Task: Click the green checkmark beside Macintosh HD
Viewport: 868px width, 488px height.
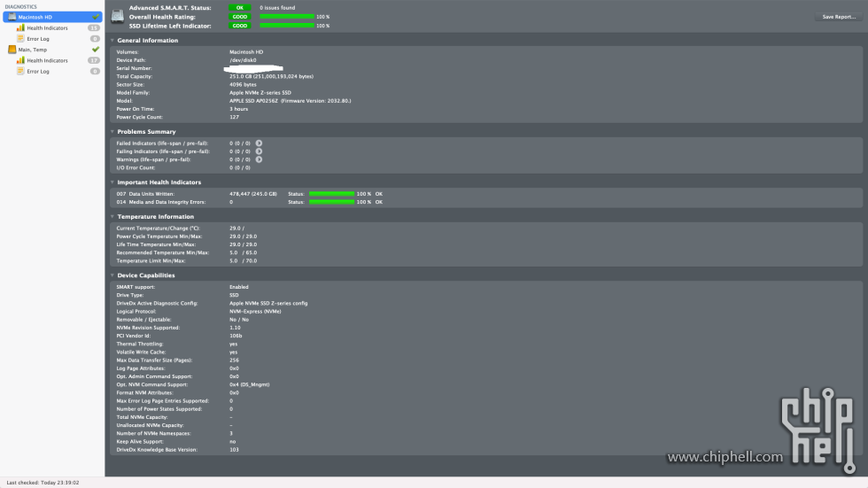Action: tap(96, 17)
